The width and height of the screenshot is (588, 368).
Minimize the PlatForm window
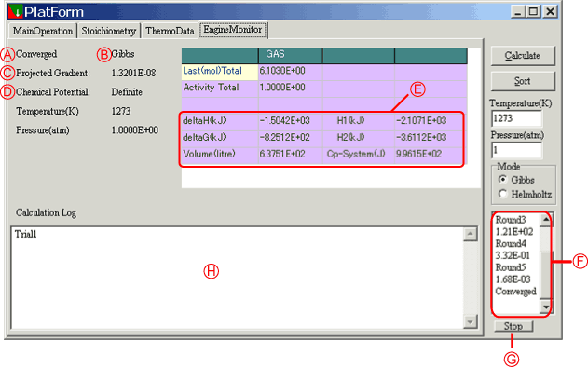click(x=518, y=11)
